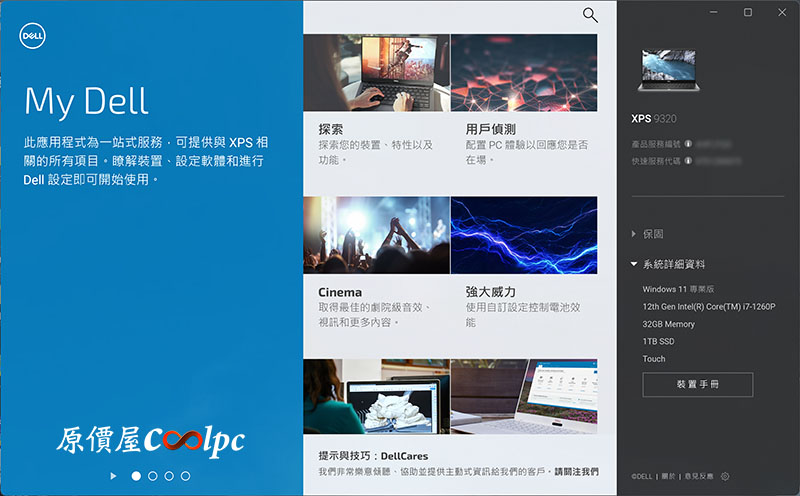The image size is (800, 496).
Task: Expand the 保固 section
Action: (x=647, y=234)
